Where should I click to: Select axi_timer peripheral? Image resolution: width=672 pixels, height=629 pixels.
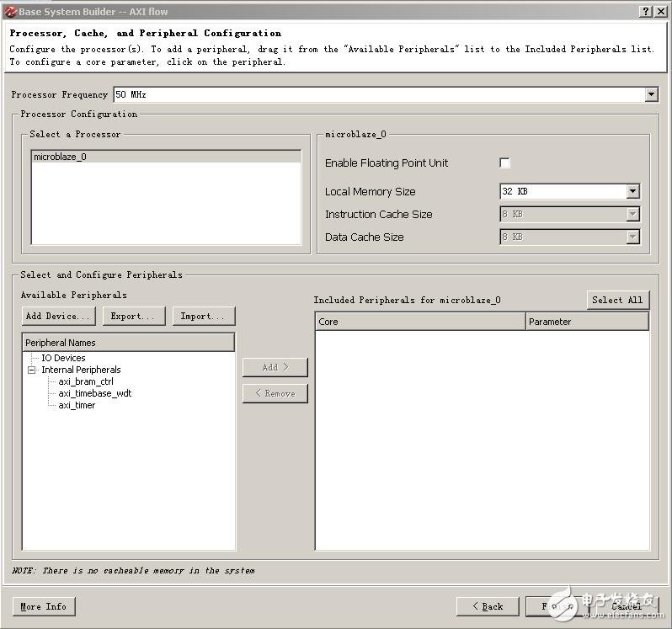pyautogui.click(x=77, y=405)
